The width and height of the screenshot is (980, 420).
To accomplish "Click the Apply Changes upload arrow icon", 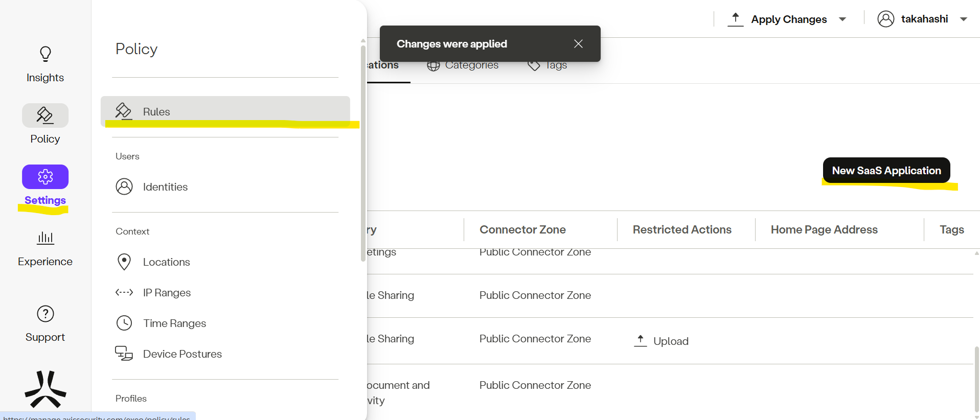I will coord(735,19).
